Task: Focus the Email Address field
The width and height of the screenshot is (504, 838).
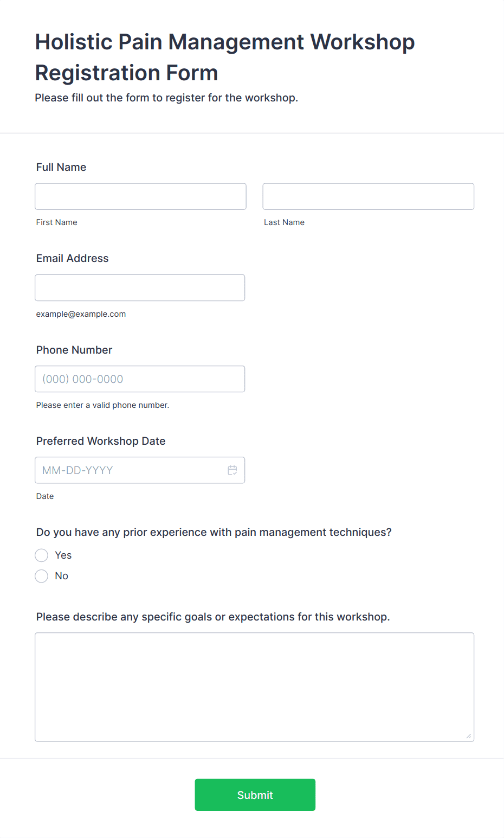Action: pyautogui.click(x=140, y=287)
